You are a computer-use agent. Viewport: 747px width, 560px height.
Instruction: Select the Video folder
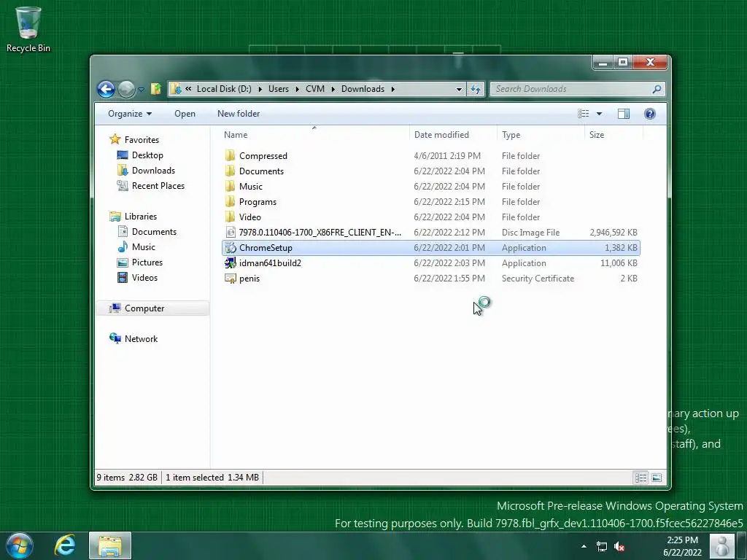tap(430, 217)
